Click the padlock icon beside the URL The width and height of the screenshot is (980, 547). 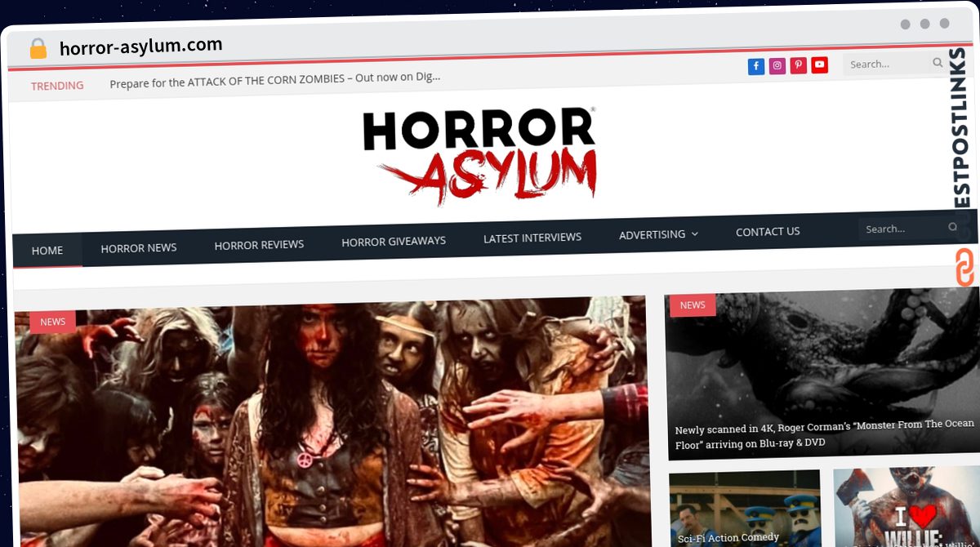coord(38,49)
